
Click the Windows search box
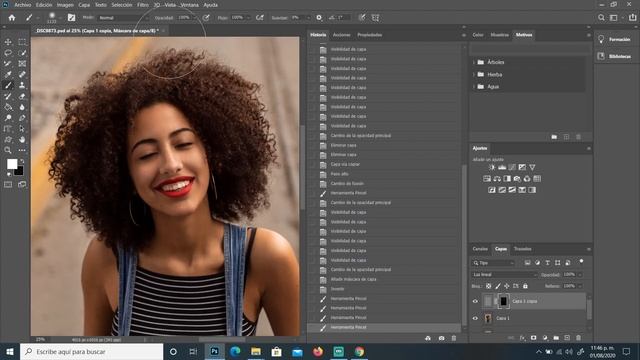pos(91,351)
